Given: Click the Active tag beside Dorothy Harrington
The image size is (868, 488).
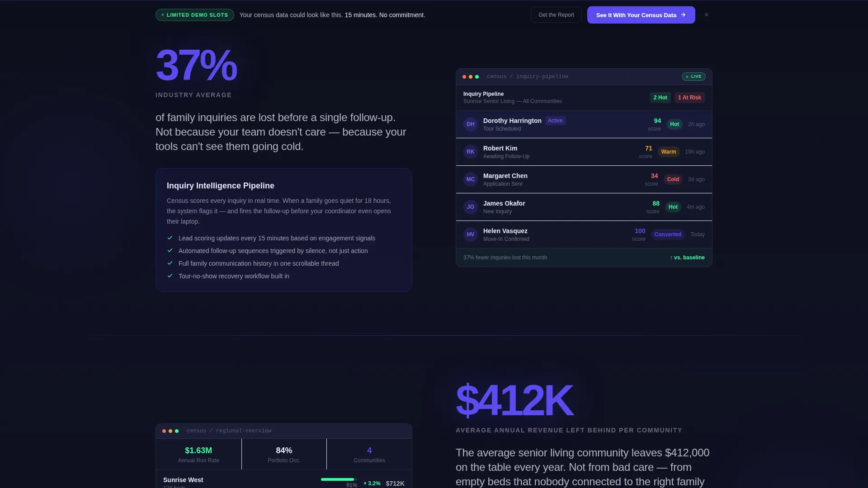Looking at the screenshot, I should pos(555,121).
